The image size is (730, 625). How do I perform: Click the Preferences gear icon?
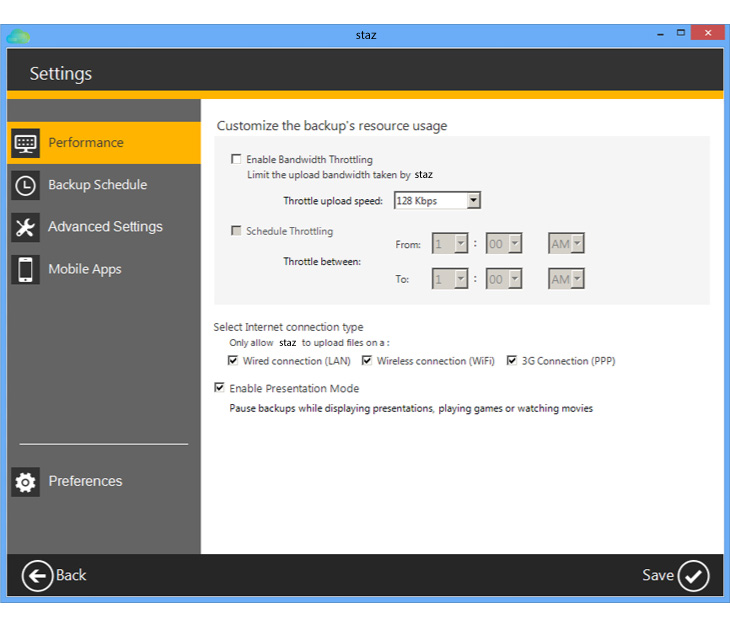[x=25, y=481]
